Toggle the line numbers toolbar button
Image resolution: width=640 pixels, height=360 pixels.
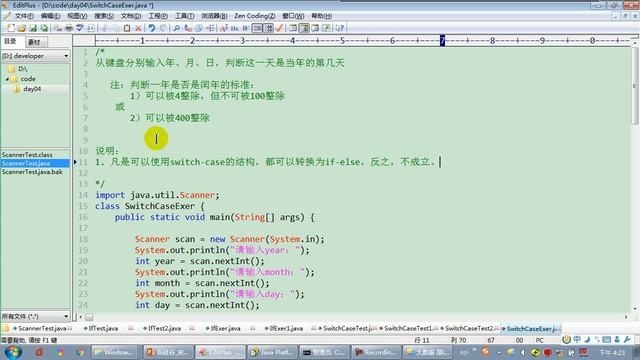tap(268, 28)
